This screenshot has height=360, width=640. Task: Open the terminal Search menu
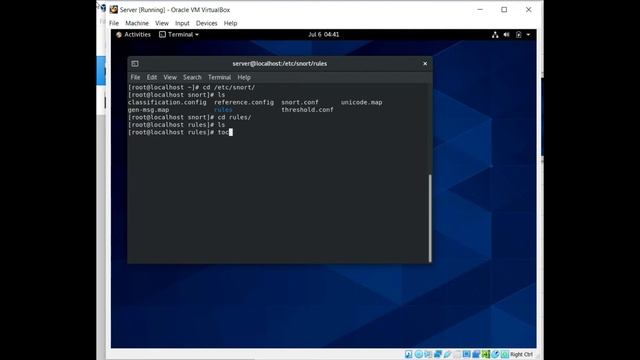(x=192, y=77)
